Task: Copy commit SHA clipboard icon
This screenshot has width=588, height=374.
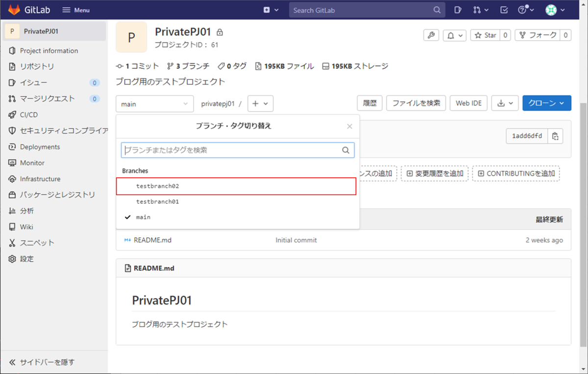Action: 555,136
